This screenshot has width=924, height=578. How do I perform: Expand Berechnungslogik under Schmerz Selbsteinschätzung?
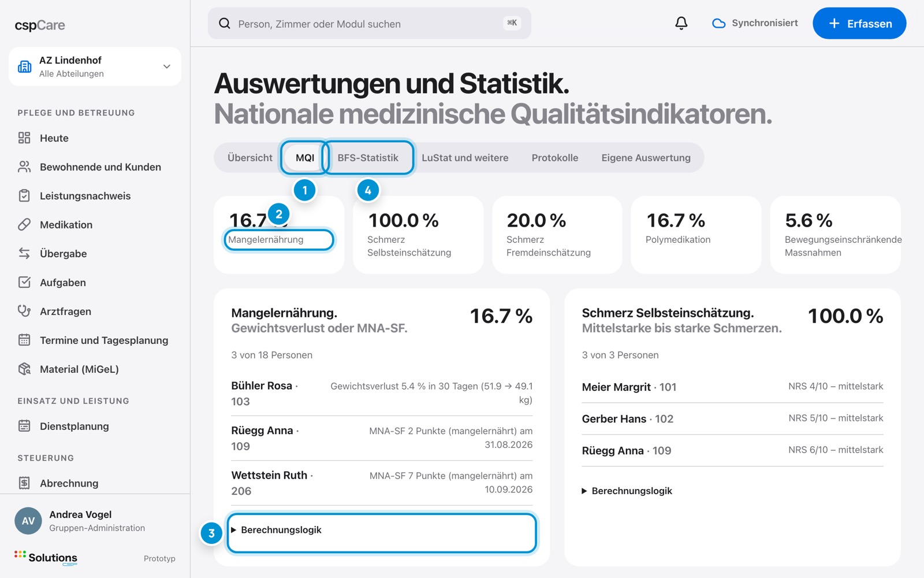tap(627, 491)
